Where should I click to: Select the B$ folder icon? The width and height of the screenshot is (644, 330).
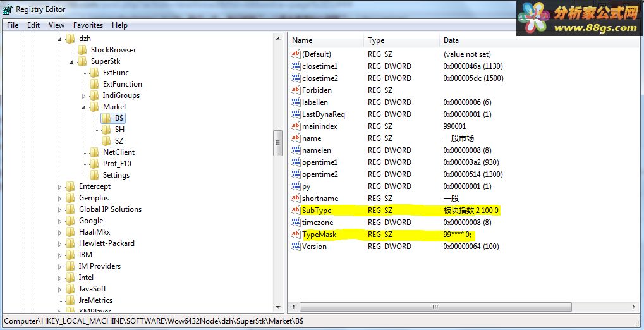[106, 118]
